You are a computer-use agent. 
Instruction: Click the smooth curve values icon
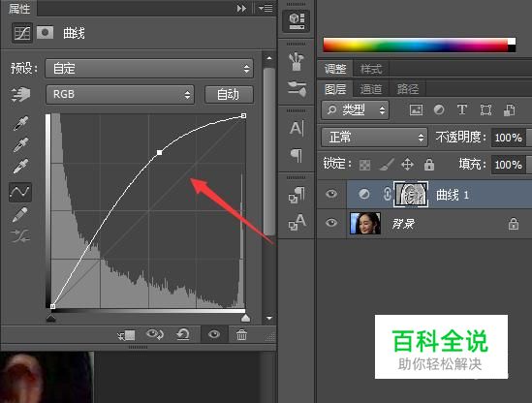[x=20, y=236]
